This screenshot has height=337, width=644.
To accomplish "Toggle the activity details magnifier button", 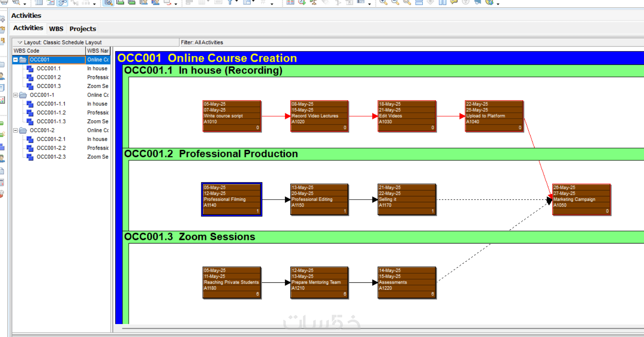I will click(x=109, y=3).
